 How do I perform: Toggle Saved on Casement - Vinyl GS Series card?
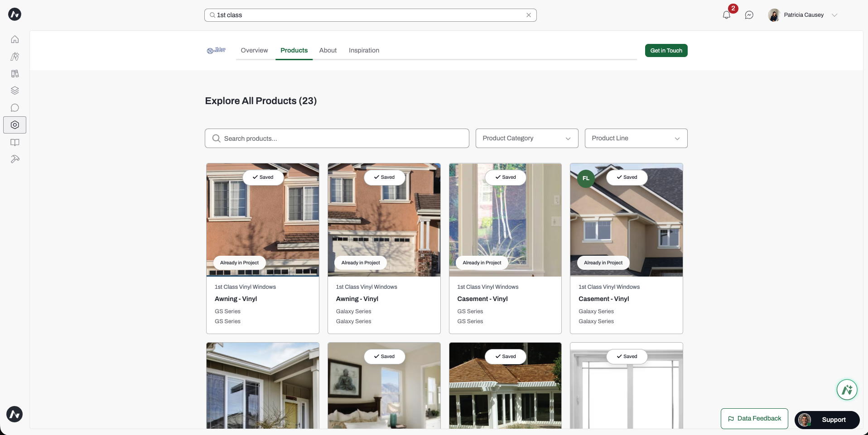pos(506,177)
